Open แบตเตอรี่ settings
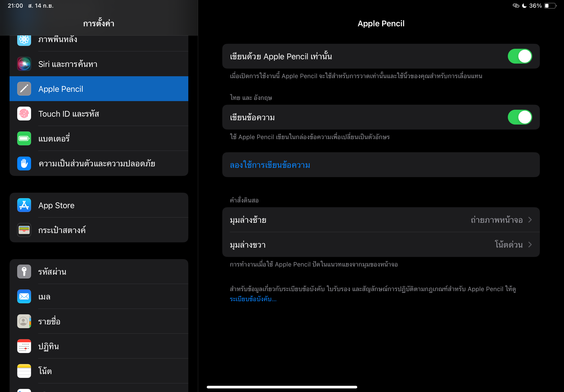The width and height of the screenshot is (564, 392). click(99, 139)
